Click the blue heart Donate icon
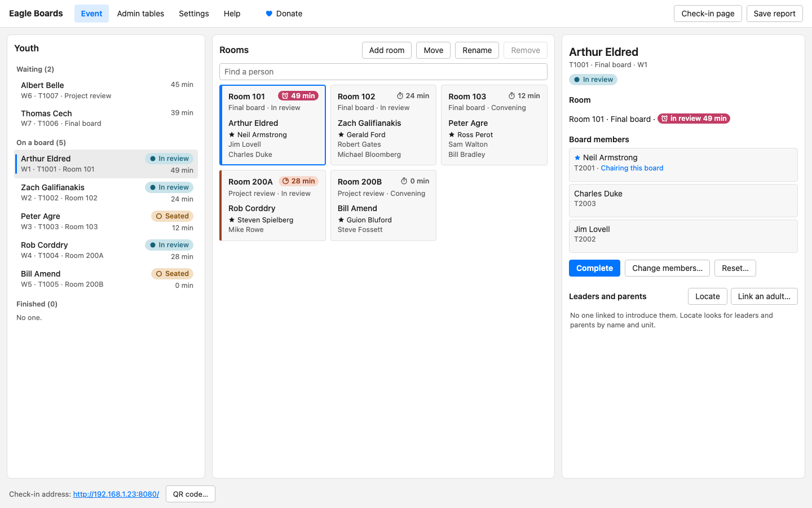 [x=269, y=14]
